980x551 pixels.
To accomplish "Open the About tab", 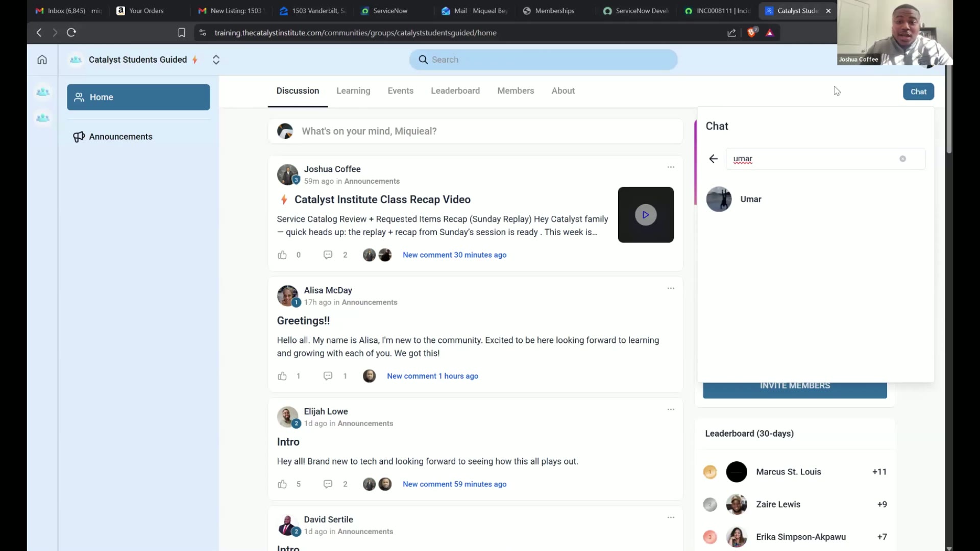I will 563,91.
